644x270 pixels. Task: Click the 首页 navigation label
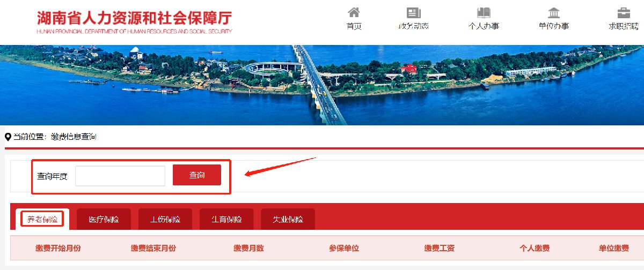(354, 26)
